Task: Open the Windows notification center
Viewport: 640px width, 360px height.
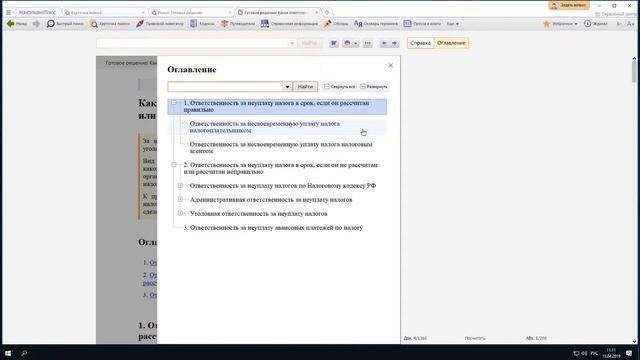Action: pos(629,353)
